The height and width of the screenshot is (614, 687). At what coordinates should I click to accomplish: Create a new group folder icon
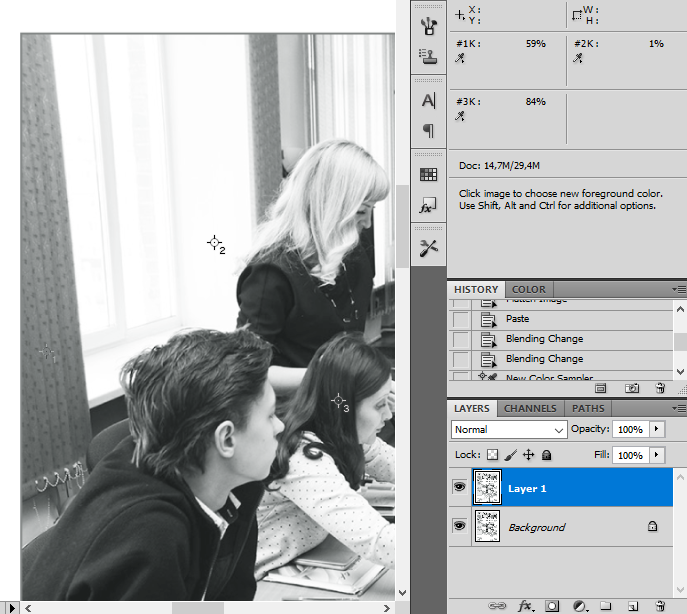coord(606,606)
